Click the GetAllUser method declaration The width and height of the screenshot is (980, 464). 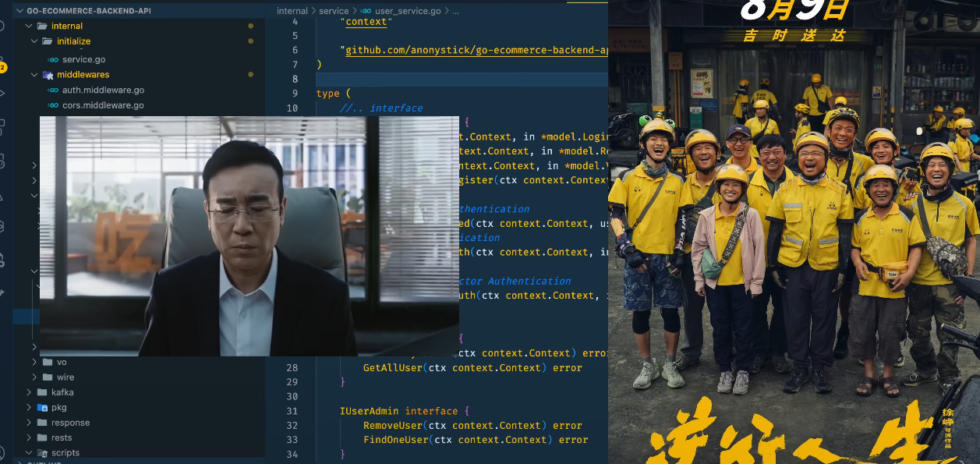pyautogui.click(x=472, y=367)
